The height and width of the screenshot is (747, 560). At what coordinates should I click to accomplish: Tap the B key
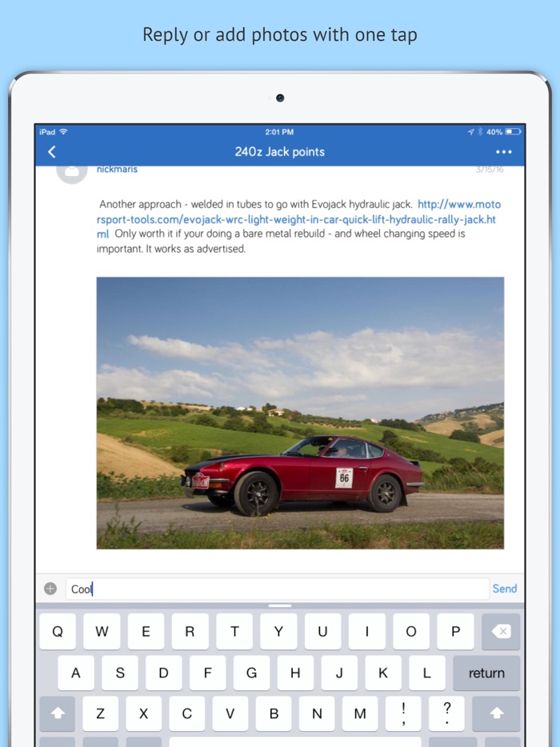pos(274,713)
